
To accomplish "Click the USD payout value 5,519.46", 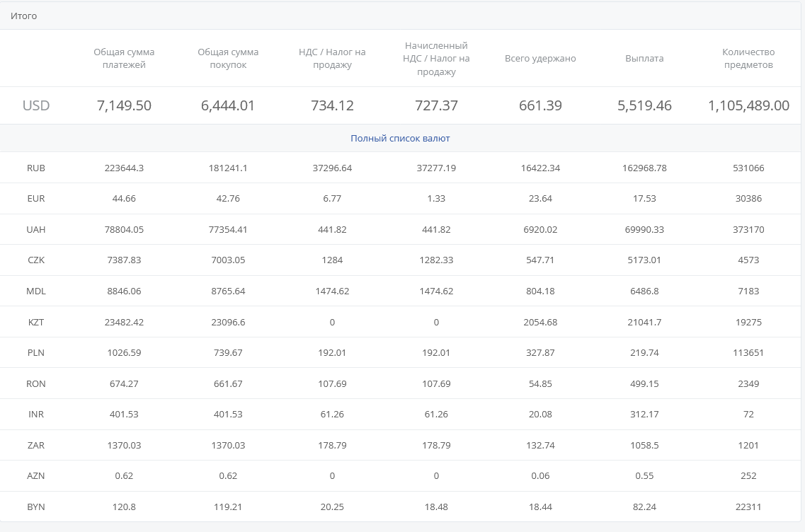I will [644, 106].
